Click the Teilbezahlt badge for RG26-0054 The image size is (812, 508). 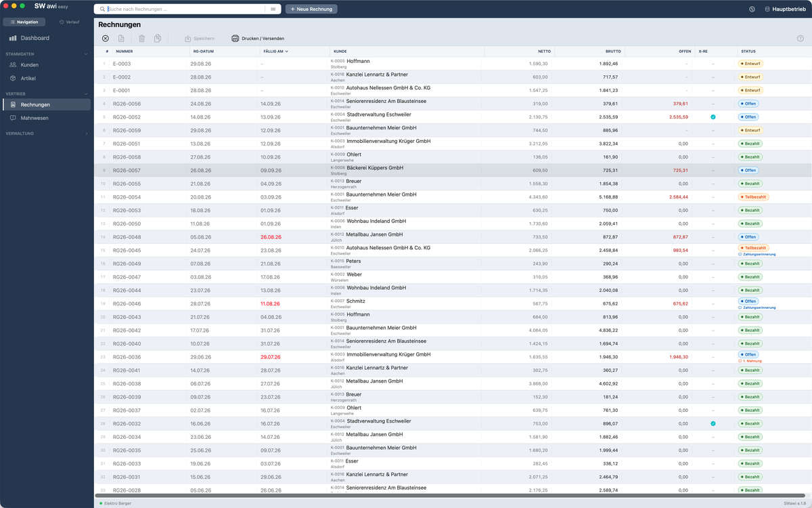754,197
